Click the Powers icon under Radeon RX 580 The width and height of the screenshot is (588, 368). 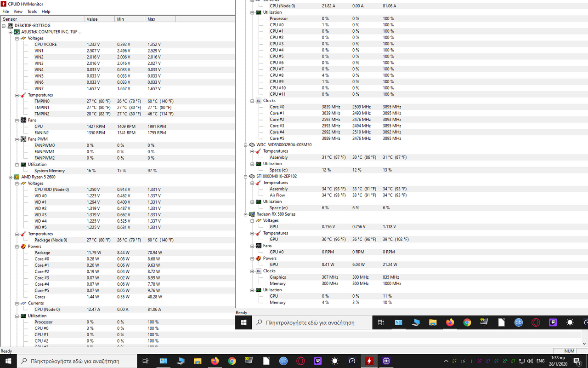(x=259, y=259)
